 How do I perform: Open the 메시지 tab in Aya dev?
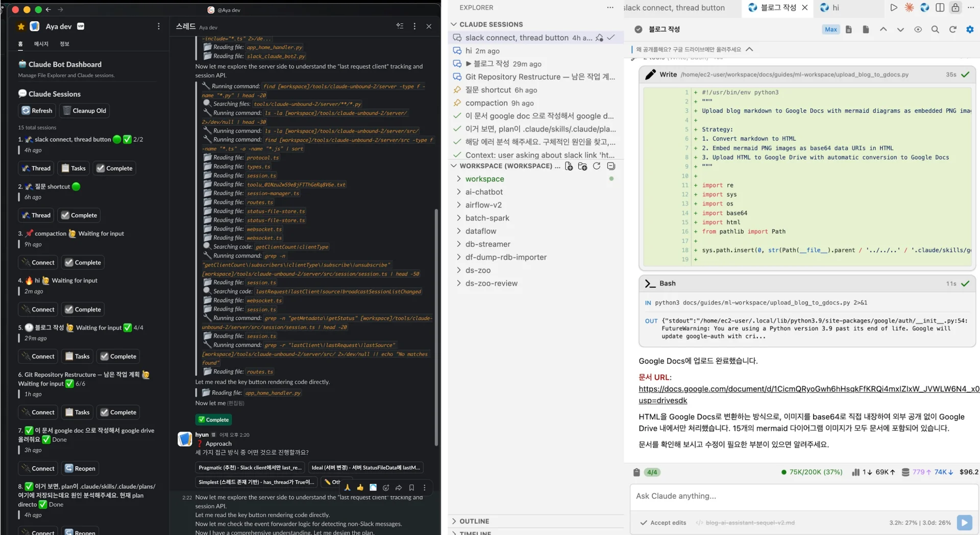click(41, 44)
